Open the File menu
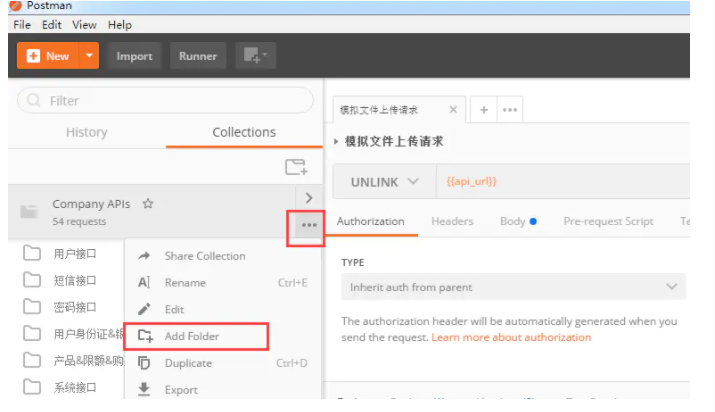 [22, 25]
